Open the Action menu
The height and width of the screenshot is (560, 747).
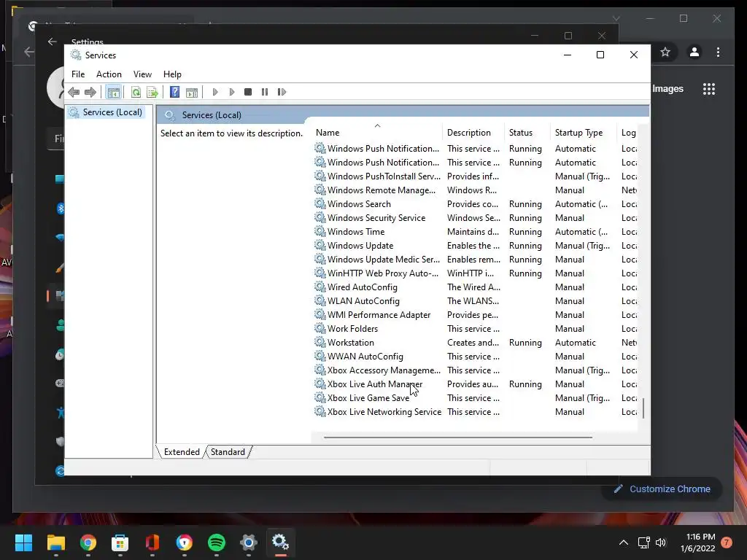(109, 74)
